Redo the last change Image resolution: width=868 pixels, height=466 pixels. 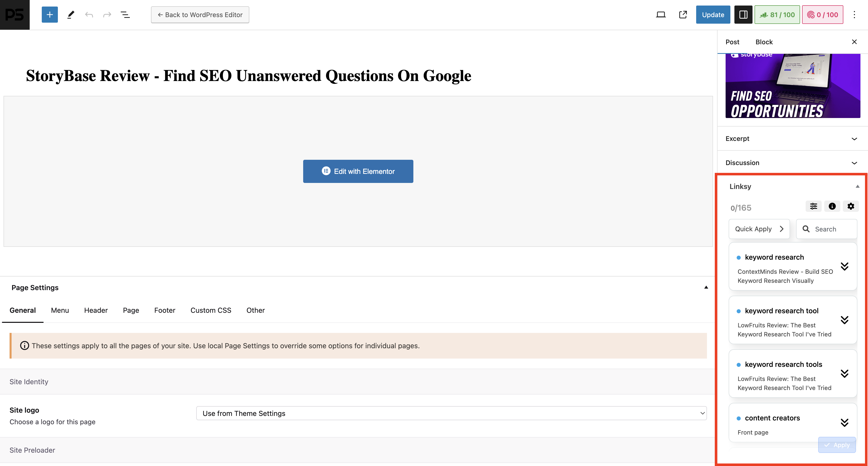click(107, 15)
